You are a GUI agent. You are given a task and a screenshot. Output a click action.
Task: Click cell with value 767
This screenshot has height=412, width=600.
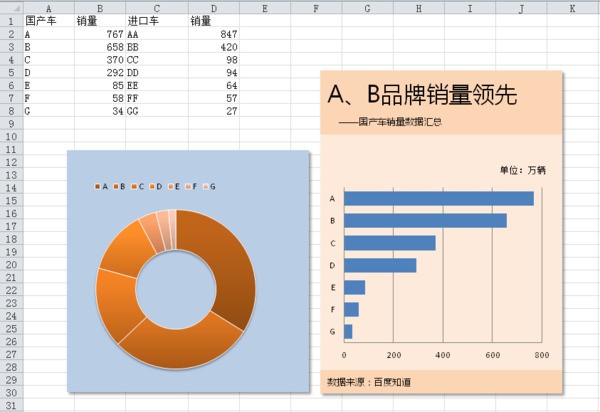pos(100,33)
